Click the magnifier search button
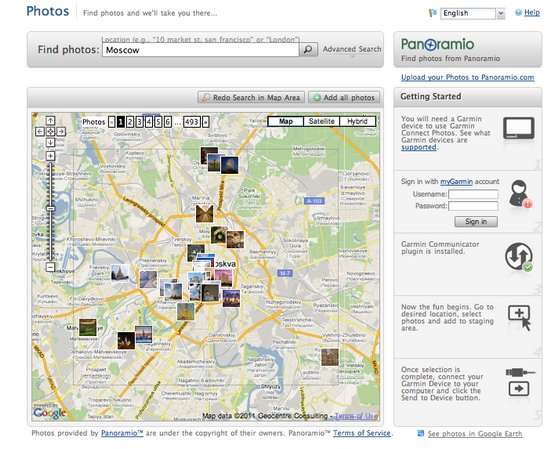 [308, 49]
